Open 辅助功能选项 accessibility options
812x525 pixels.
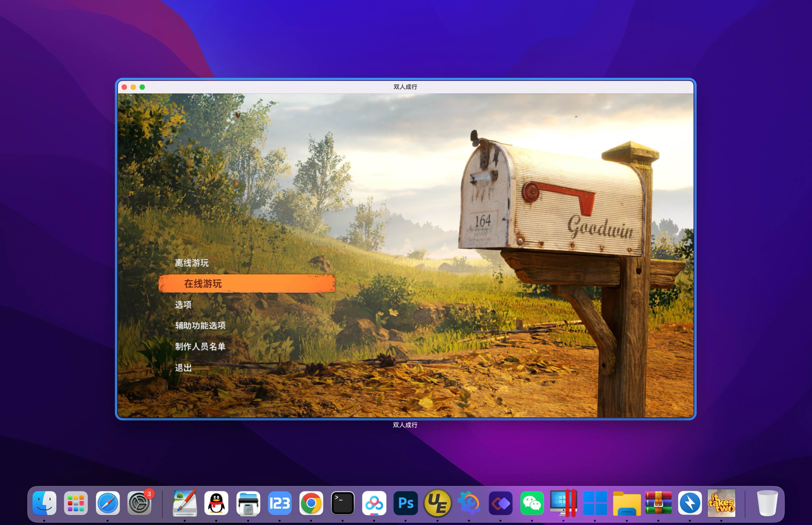[x=200, y=326]
